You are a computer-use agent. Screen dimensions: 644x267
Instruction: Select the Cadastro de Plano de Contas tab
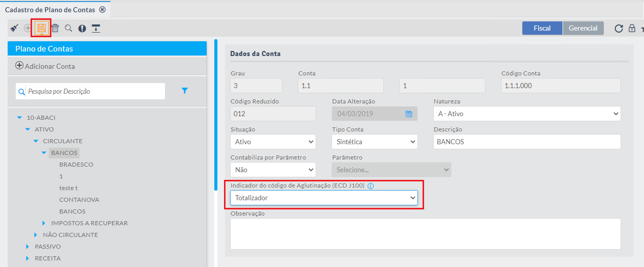[x=51, y=10]
